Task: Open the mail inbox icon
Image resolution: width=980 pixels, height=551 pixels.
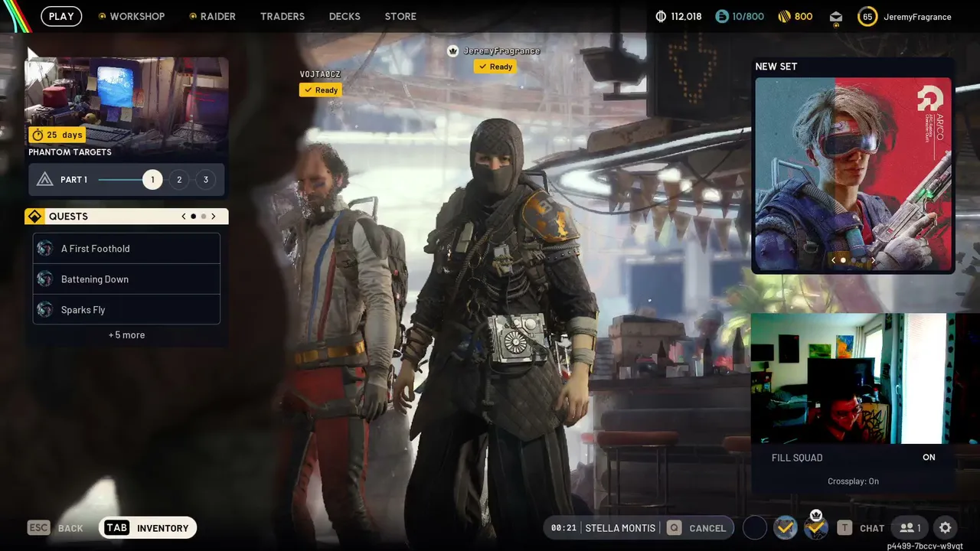Action: click(x=836, y=17)
